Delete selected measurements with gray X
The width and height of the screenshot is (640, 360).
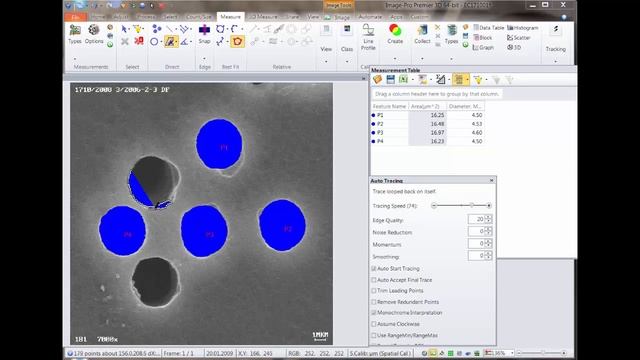click(x=125, y=41)
